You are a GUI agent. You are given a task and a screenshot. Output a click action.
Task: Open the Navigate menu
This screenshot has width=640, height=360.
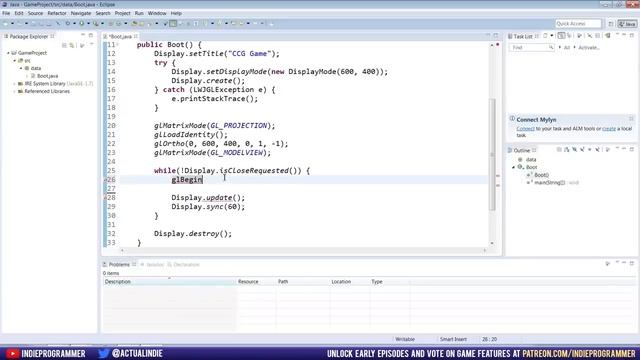pyautogui.click(x=81, y=13)
